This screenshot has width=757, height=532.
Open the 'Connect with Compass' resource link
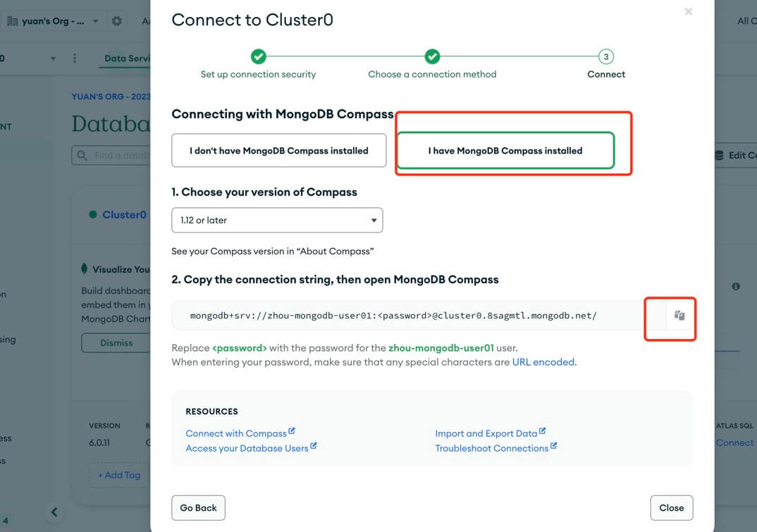pyautogui.click(x=236, y=433)
